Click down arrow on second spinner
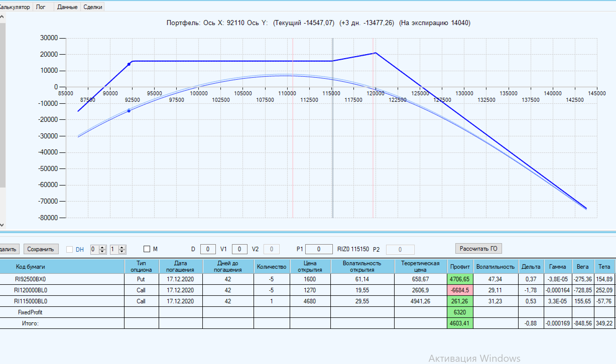This screenshot has width=616, height=364. [122, 251]
